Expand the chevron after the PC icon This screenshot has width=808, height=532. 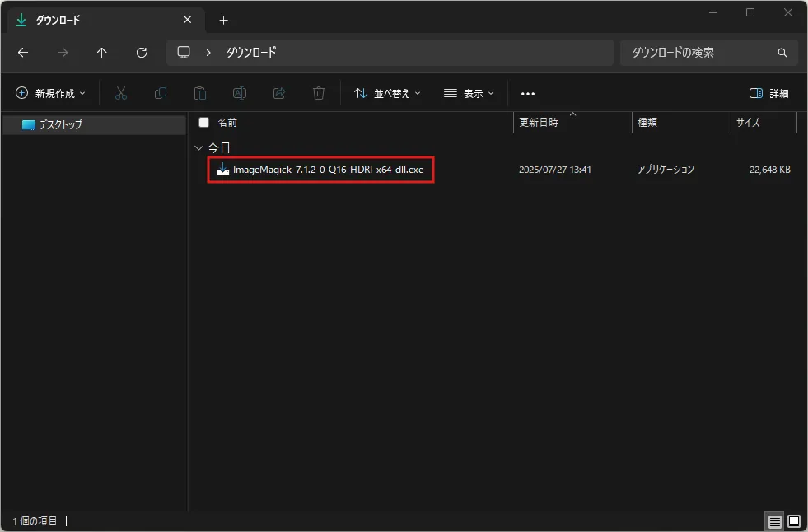coord(208,53)
